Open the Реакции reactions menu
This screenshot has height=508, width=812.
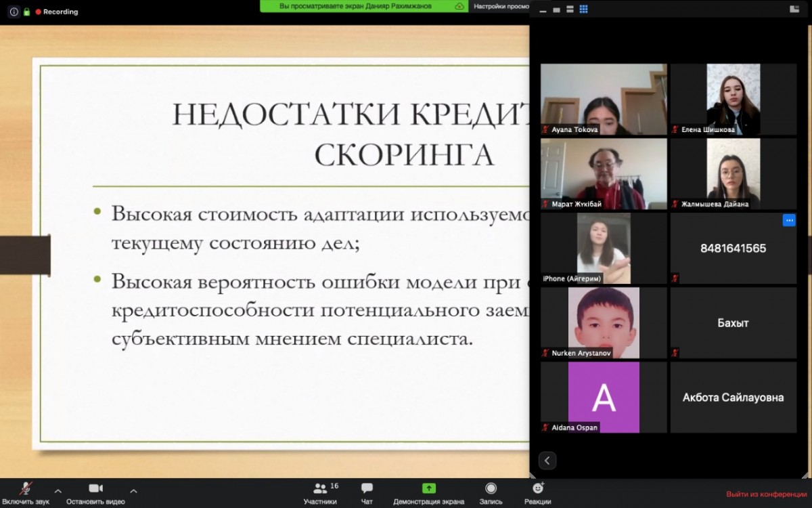[537, 492]
